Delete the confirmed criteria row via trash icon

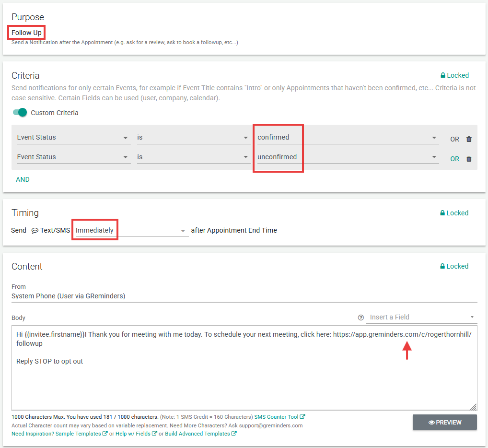pos(469,139)
